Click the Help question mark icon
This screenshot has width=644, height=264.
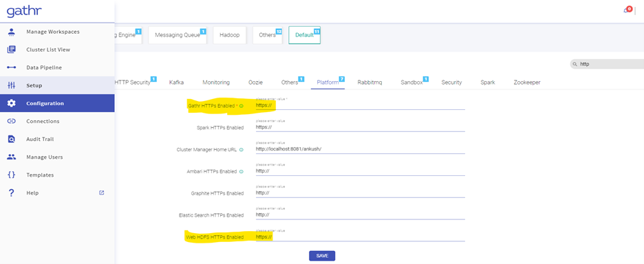12,193
